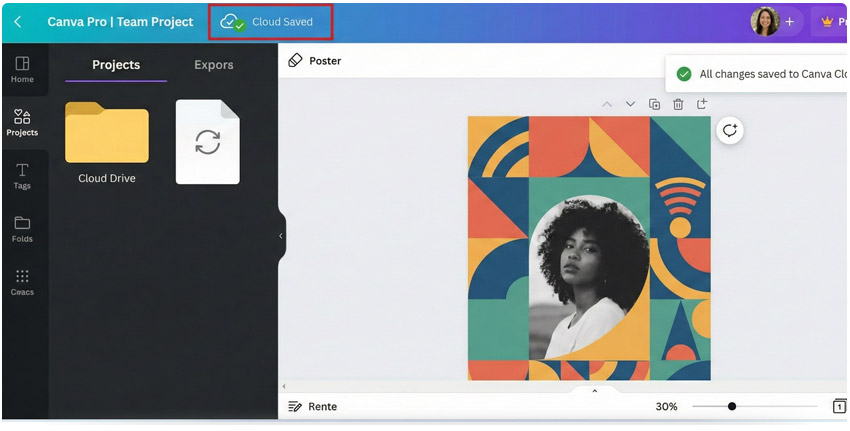Click the Cloud Saved status icon

[232, 22]
